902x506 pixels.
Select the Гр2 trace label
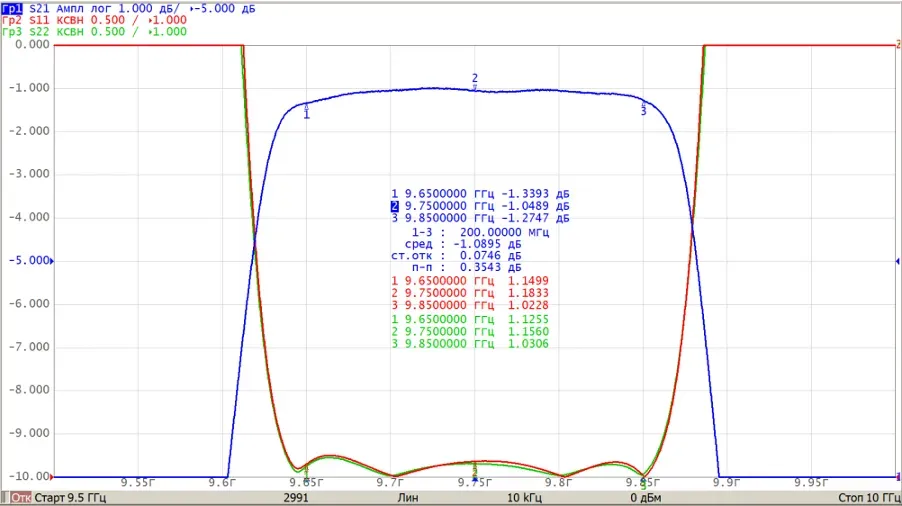point(12,20)
